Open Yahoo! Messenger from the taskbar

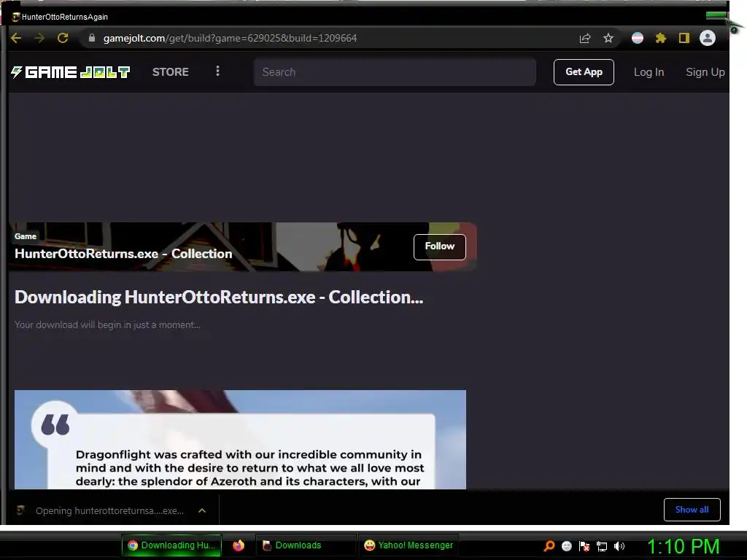point(408,545)
